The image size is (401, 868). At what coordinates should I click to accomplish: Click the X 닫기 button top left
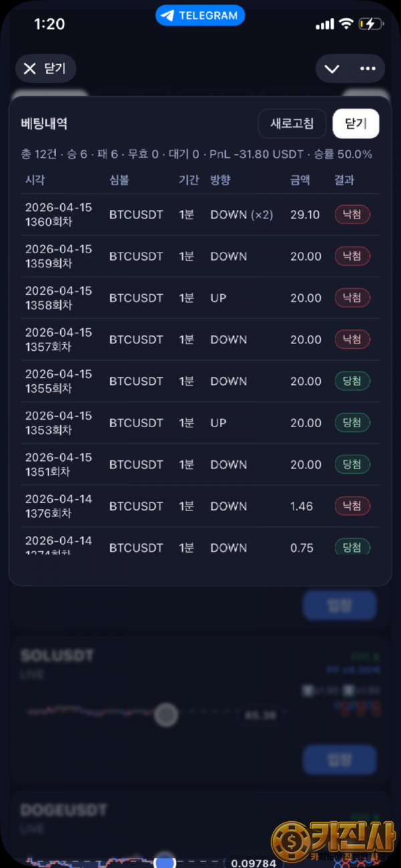coord(45,68)
